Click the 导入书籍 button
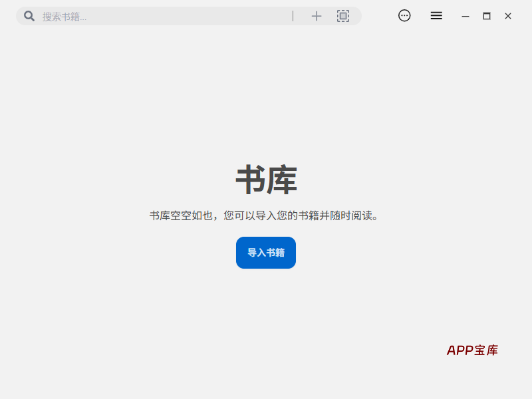The width and height of the screenshot is (532, 399). coord(266,253)
